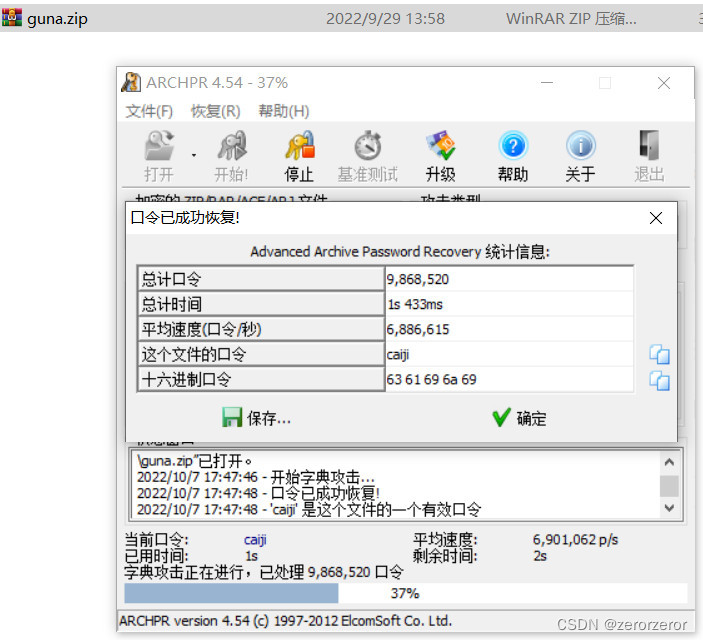Click the guna.zip date 2022/9/29 13:58
The image size is (703, 640).
pyautogui.click(x=386, y=18)
